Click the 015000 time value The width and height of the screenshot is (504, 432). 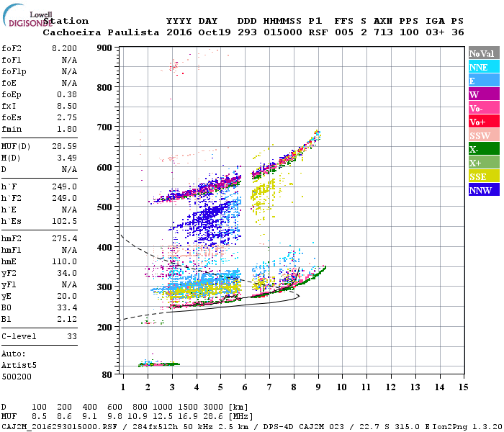tap(282, 32)
